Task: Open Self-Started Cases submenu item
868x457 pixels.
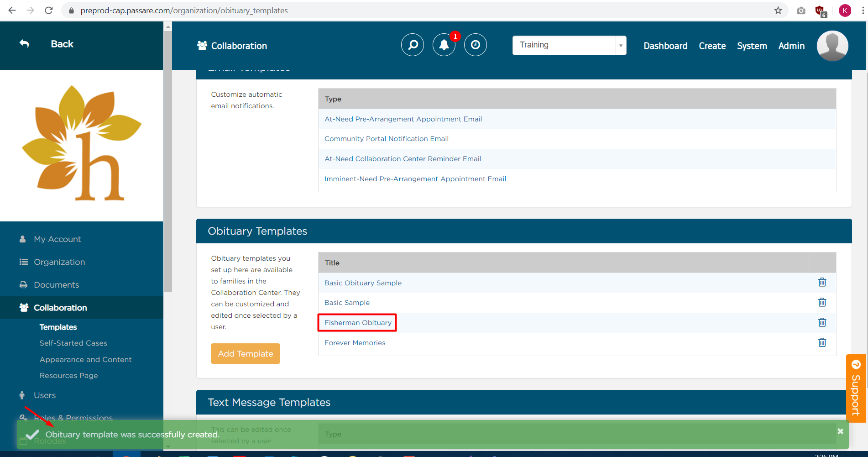Action: point(73,343)
